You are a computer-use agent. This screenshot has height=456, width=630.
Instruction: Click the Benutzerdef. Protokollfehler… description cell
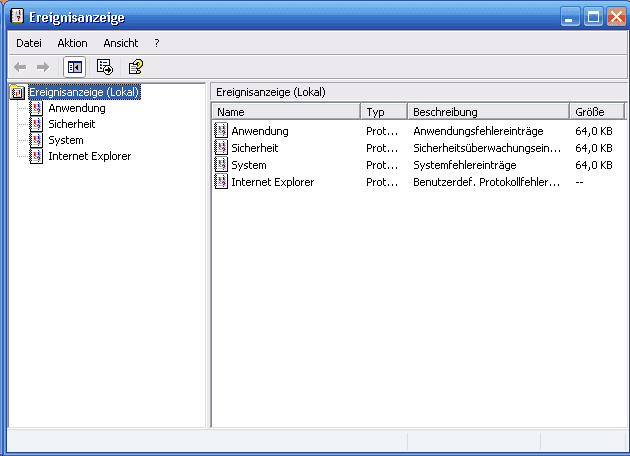487,182
